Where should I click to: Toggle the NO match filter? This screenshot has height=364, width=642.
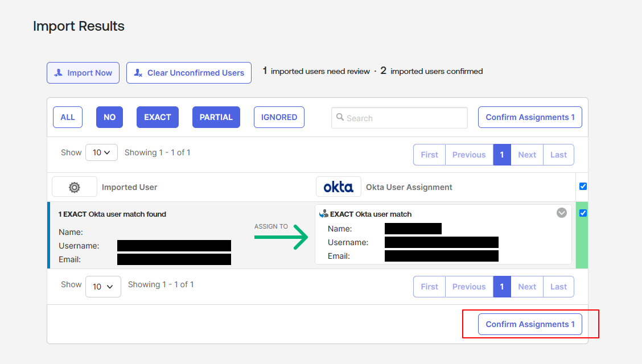pyautogui.click(x=109, y=117)
